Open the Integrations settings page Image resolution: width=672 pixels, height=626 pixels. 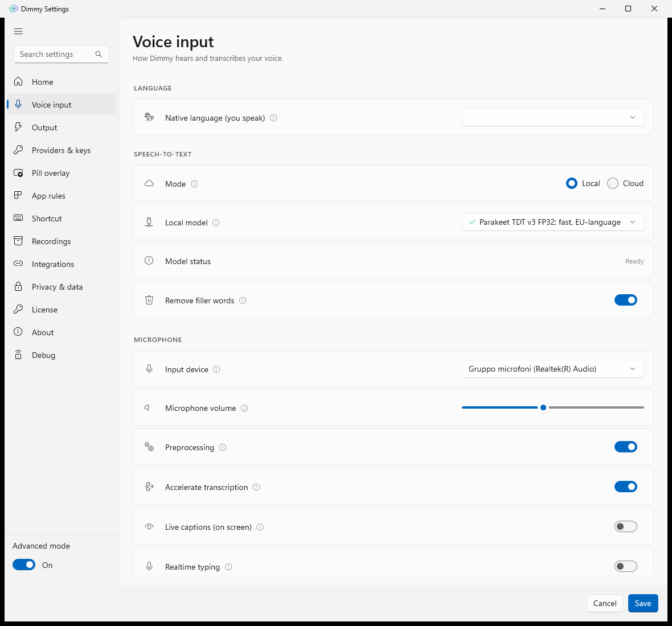pos(62,263)
